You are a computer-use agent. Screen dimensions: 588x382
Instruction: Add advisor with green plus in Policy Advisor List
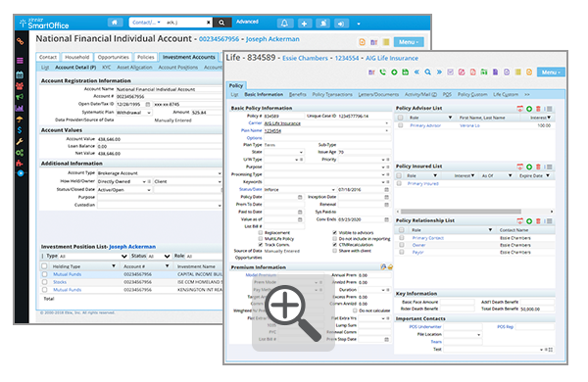tap(529, 109)
